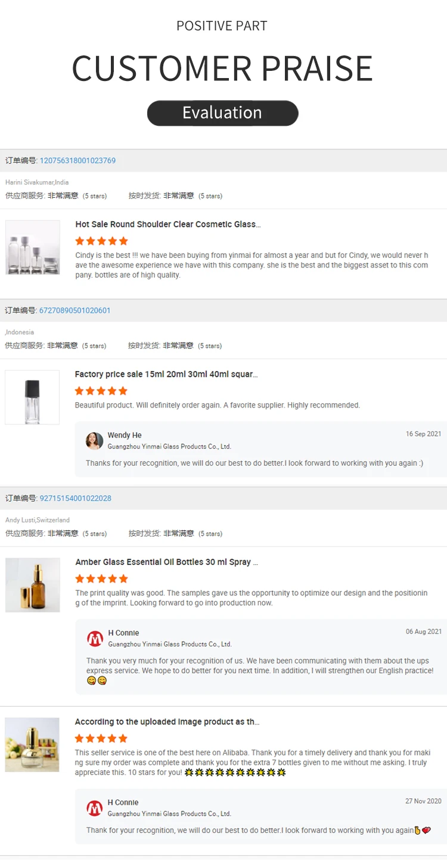Open order number 67270890501020601
The height and width of the screenshot is (868, 447).
click(x=74, y=310)
